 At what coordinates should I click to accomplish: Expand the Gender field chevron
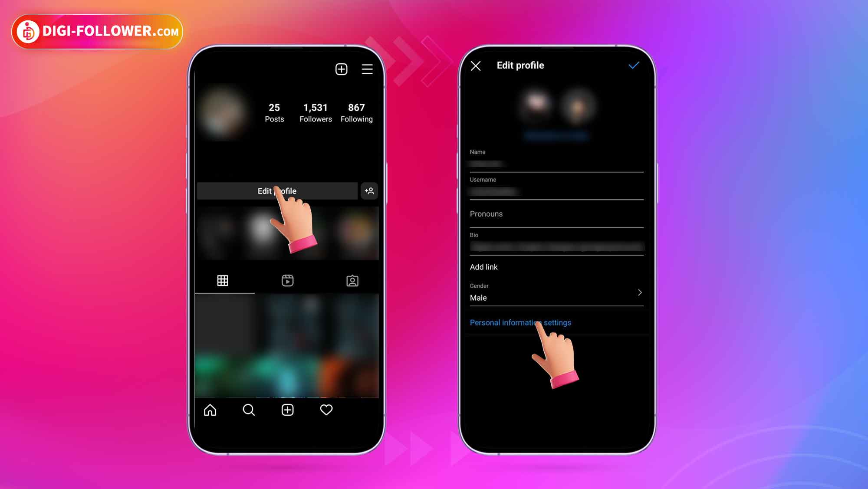tap(639, 293)
